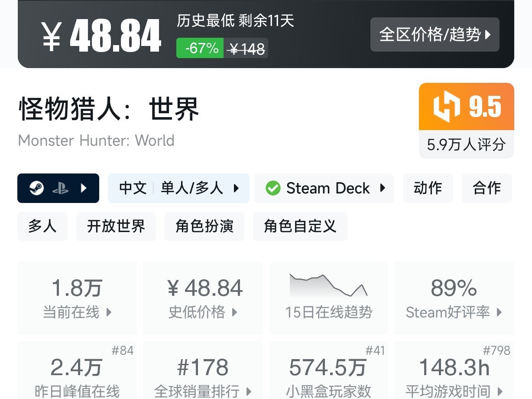View the 15日在线趋势 chart

coord(328,298)
